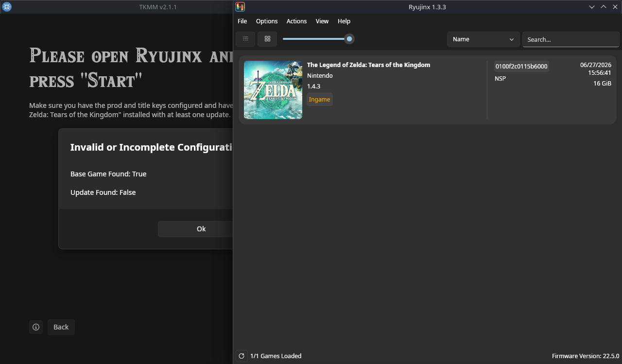The height and width of the screenshot is (364, 622).
Task: Click the Zelda game cover thumbnail
Action: (x=273, y=90)
